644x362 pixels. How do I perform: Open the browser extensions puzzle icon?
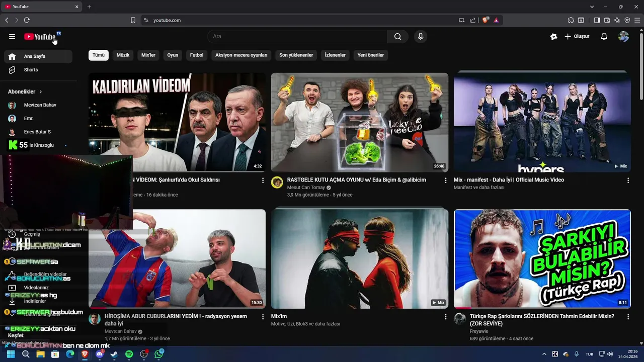[571, 20]
